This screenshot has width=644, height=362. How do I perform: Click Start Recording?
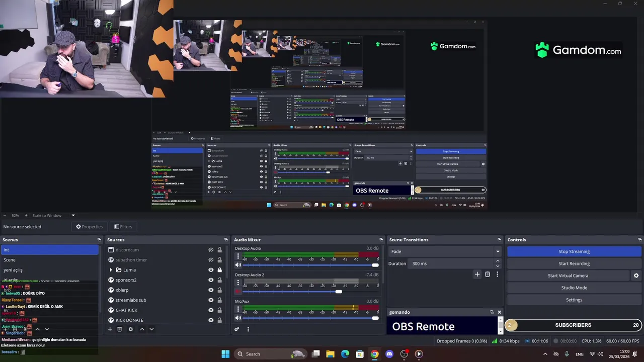click(574, 263)
